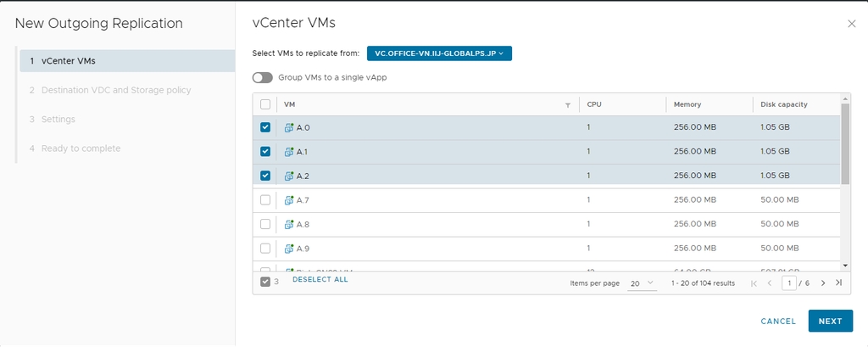Go to the previous results page
This screenshot has height=347, width=868.
tap(770, 283)
